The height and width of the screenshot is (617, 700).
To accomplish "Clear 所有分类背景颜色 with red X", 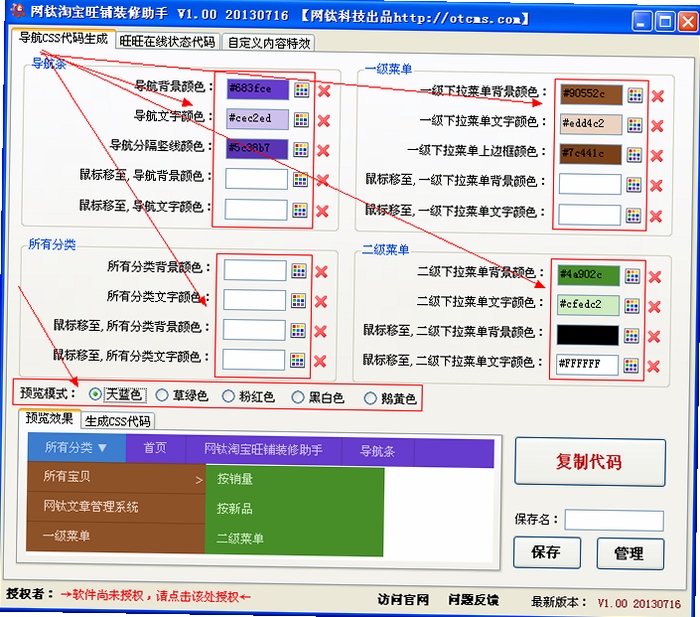I will pyautogui.click(x=321, y=272).
